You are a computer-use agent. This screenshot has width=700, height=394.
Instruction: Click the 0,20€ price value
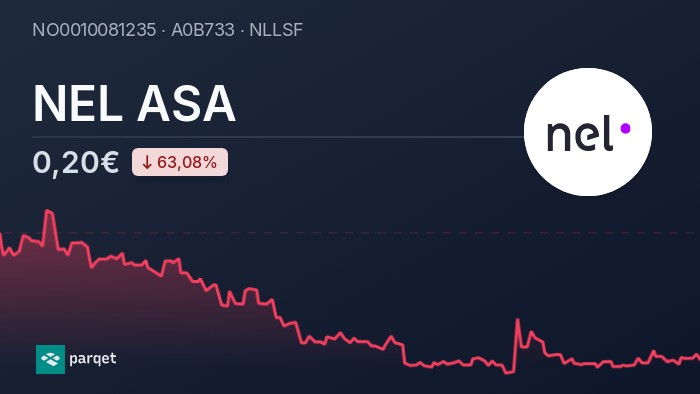click(x=76, y=162)
